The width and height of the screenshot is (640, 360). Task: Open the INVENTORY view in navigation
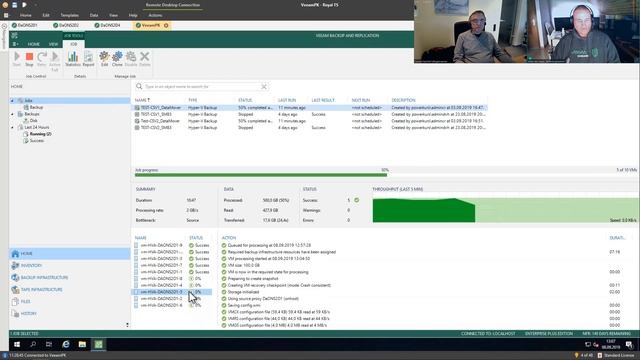click(x=69, y=266)
